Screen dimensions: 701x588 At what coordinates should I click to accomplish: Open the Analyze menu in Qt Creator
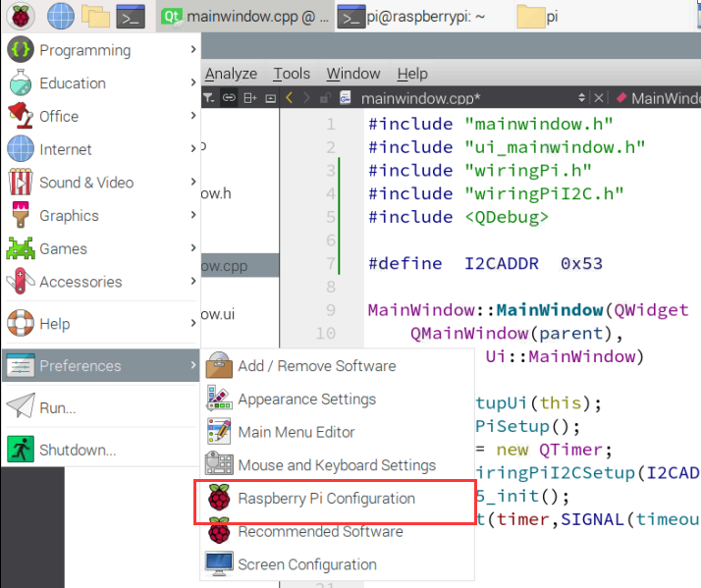(231, 74)
